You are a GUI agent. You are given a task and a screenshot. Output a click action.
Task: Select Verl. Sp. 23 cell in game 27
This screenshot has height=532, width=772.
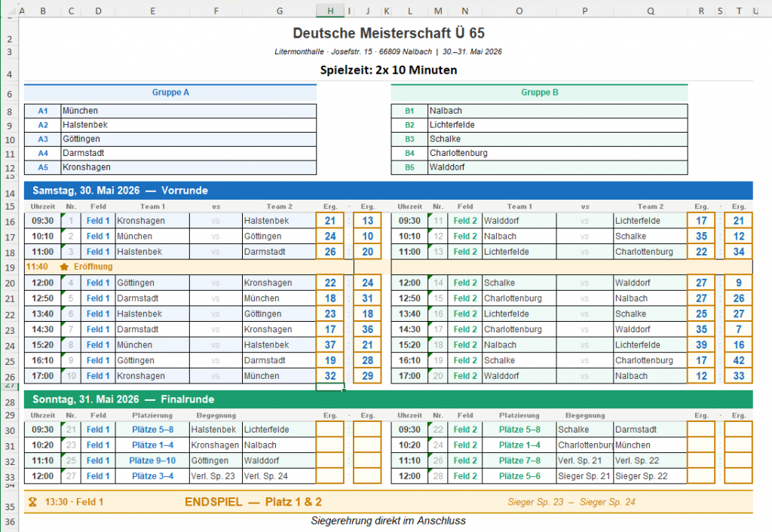[x=216, y=476]
